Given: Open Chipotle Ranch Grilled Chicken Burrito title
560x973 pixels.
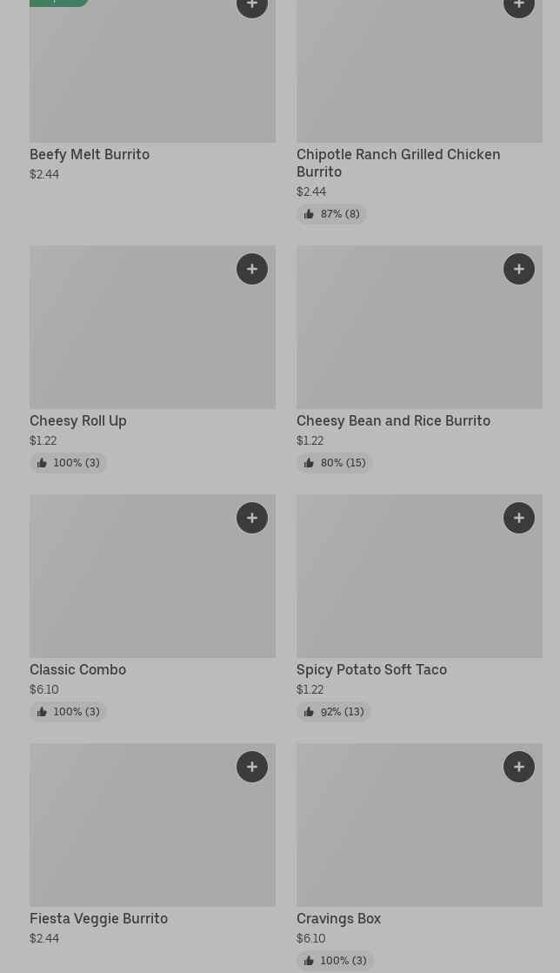Looking at the screenshot, I should (x=397, y=163).
